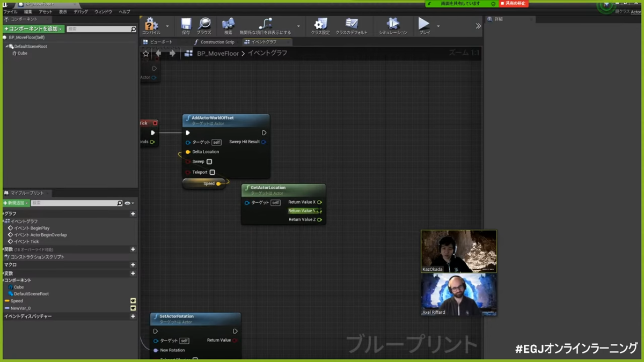The height and width of the screenshot is (362, 644).
Task: Select Cube under DefaultSceneRoot in Components
Action: pyautogui.click(x=22, y=53)
